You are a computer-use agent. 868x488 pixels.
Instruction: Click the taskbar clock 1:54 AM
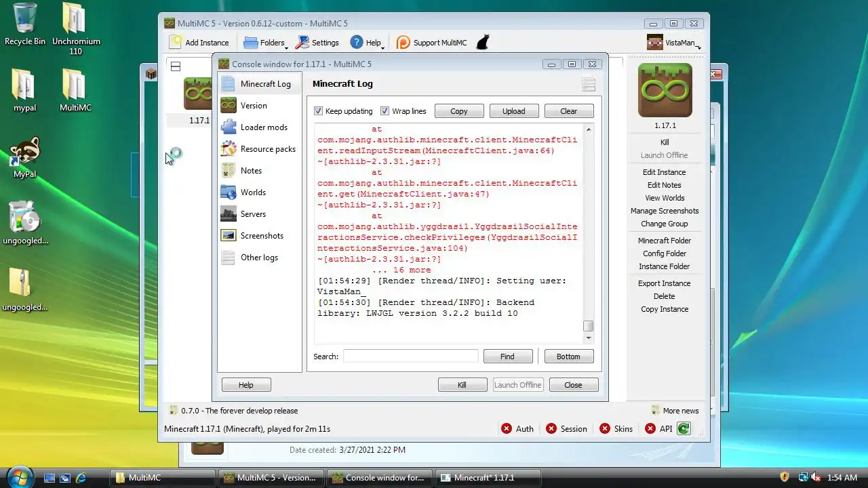(x=842, y=477)
